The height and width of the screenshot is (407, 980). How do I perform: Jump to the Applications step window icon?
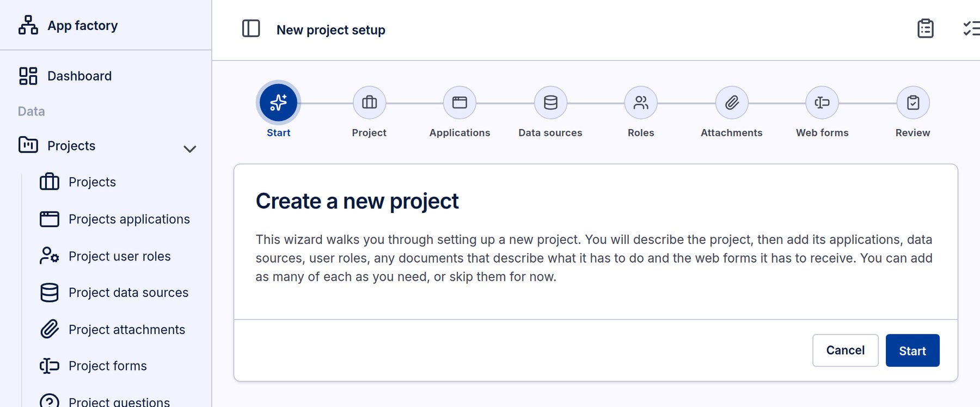click(x=460, y=102)
